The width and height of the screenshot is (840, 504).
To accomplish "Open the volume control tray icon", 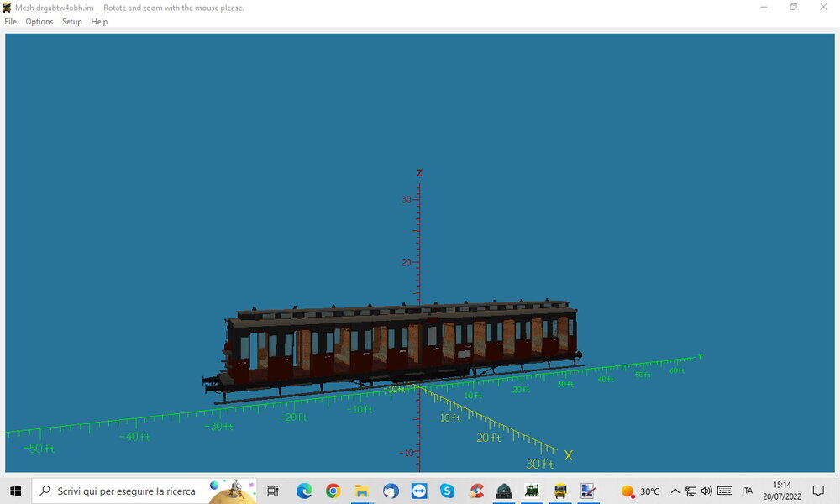I will 706,491.
